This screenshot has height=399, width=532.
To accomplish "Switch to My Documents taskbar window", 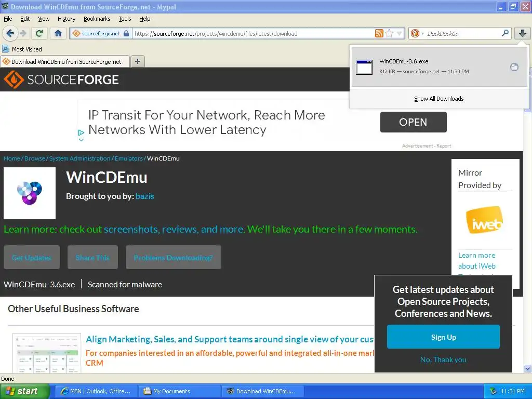I will [179, 391].
